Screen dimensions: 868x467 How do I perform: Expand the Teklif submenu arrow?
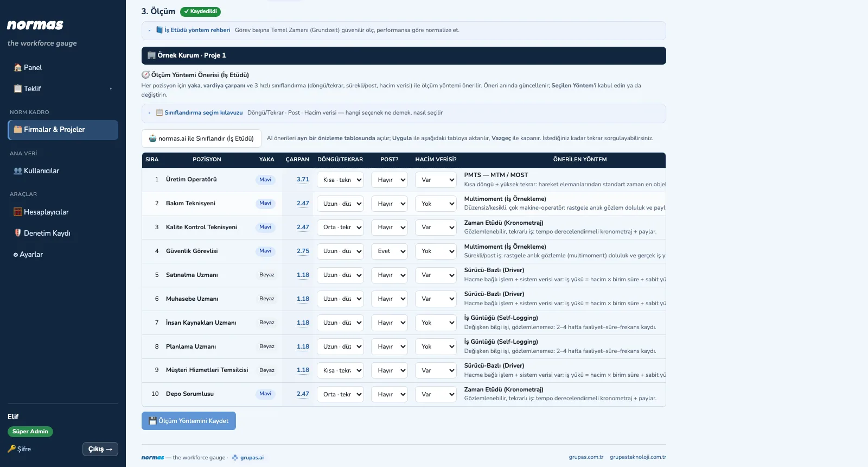pos(111,89)
